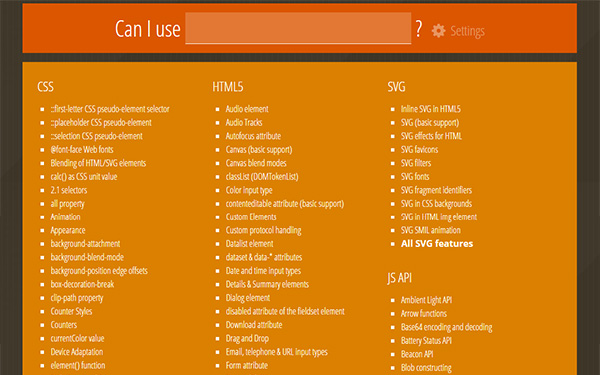The height and width of the screenshot is (375, 600).
Task: Open Custom Elements link
Action: (x=251, y=217)
